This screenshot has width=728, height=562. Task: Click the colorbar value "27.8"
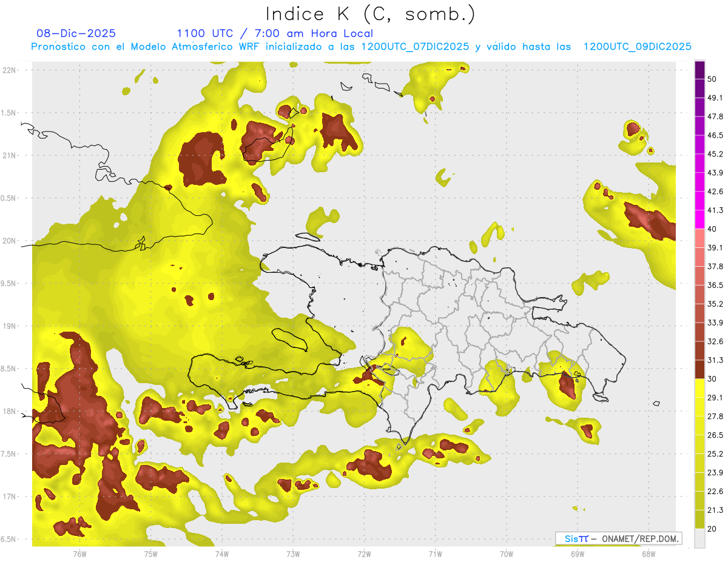[x=715, y=416]
